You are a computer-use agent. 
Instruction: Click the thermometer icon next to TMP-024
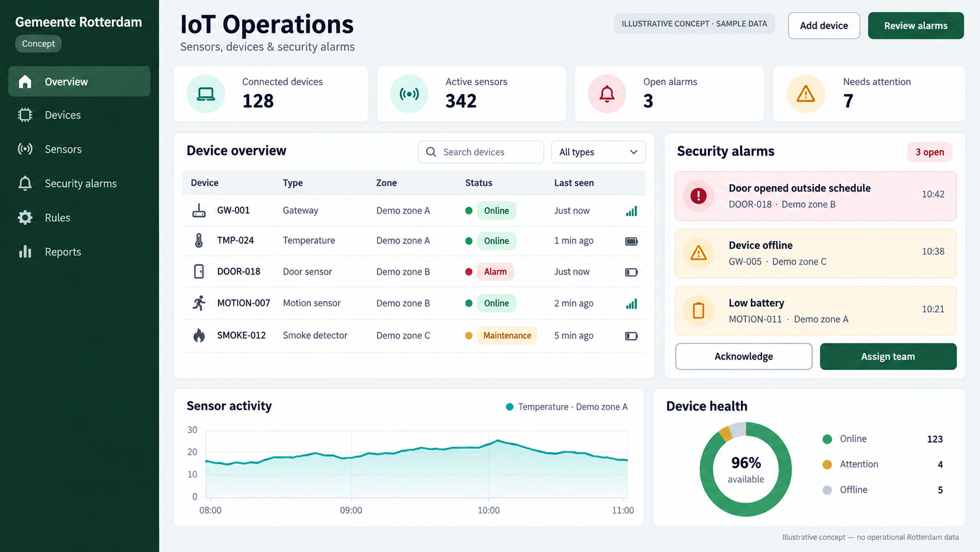click(199, 241)
